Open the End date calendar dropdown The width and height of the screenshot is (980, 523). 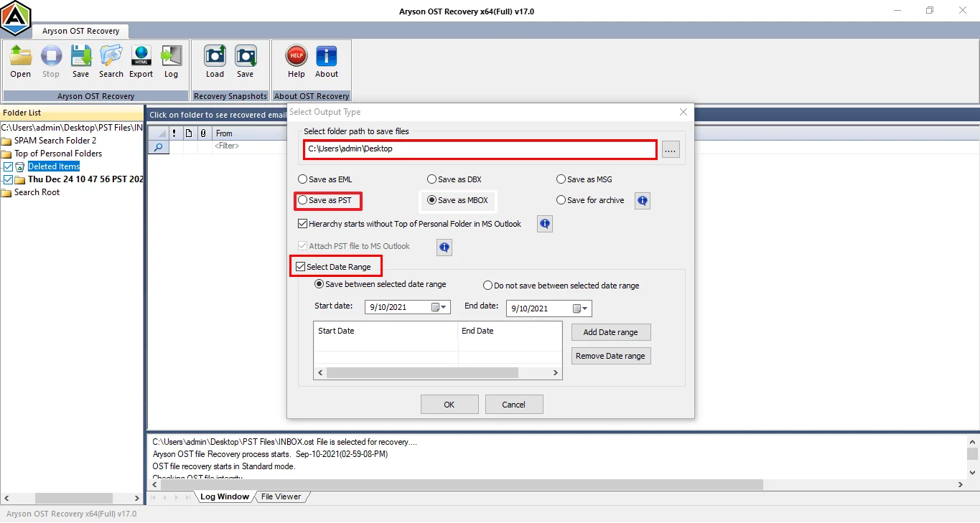580,308
